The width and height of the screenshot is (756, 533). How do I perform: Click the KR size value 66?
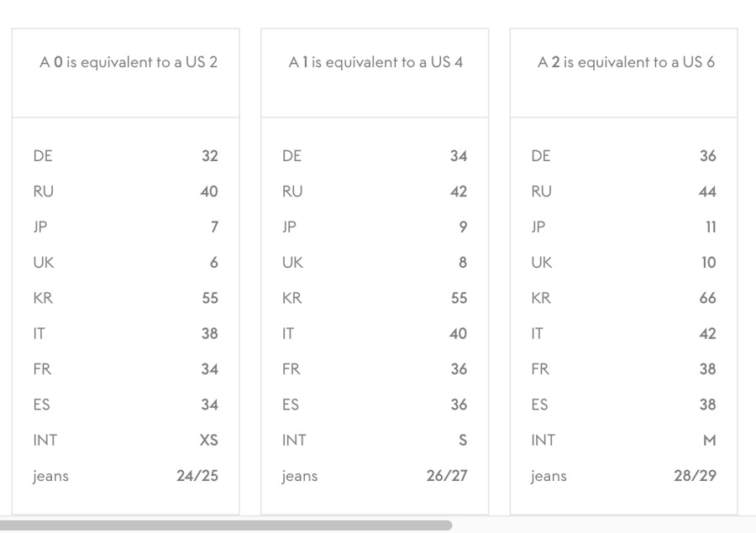pos(708,298)
